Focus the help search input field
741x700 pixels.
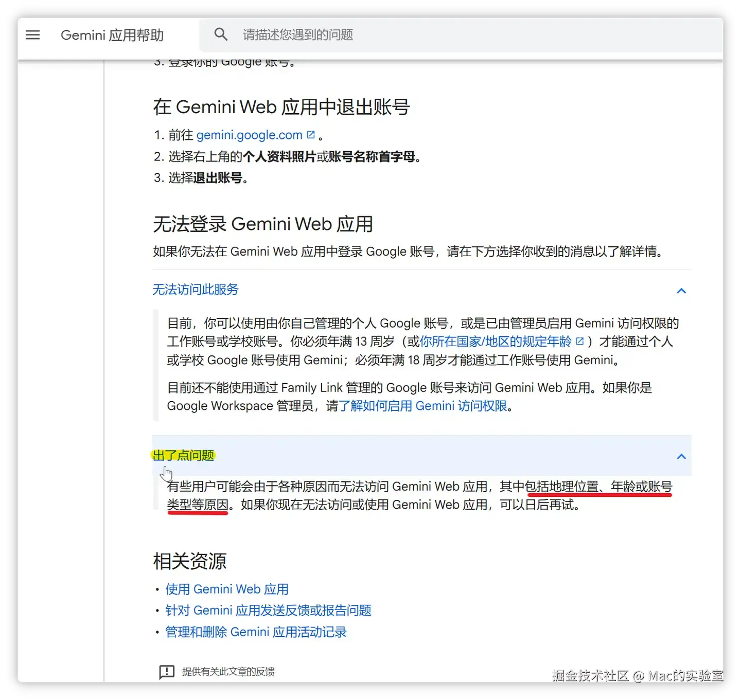pyautogui.click(x=461, y=34)
